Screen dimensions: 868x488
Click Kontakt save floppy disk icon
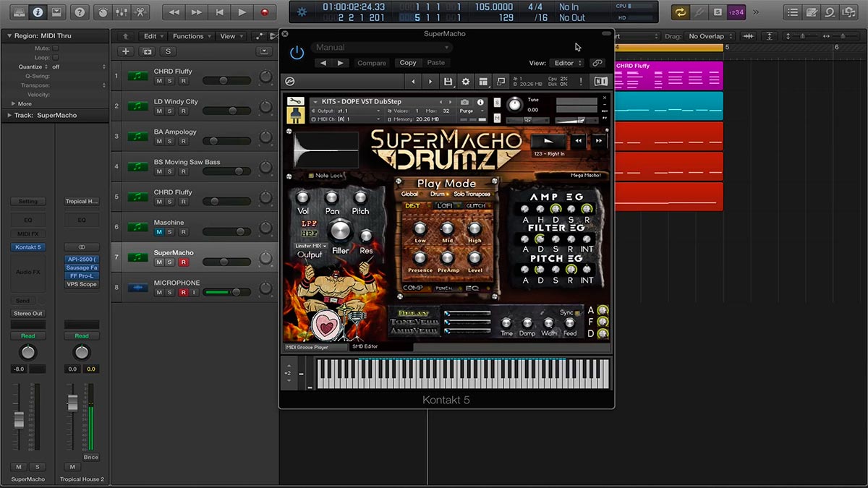pos(448,82)
